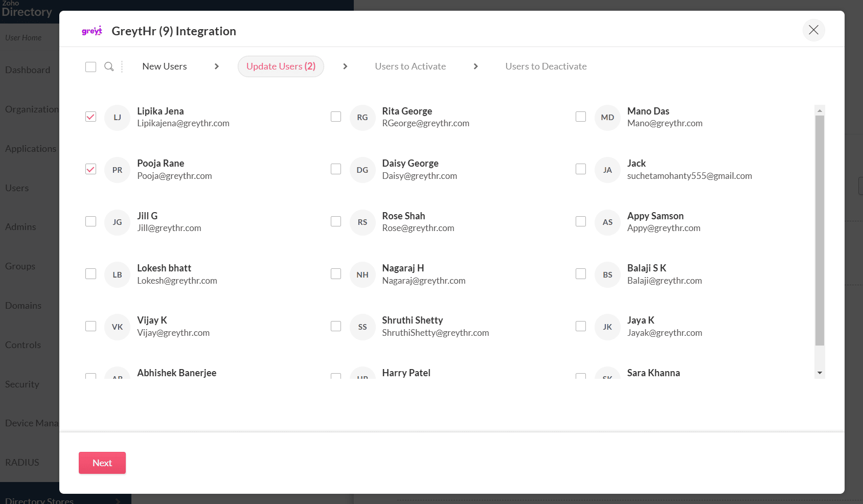Click the chevron after Users to Activate
Image resolution: width=863 pixels, height=504 pixels.
pyautogui.click(x=475, y=66)
